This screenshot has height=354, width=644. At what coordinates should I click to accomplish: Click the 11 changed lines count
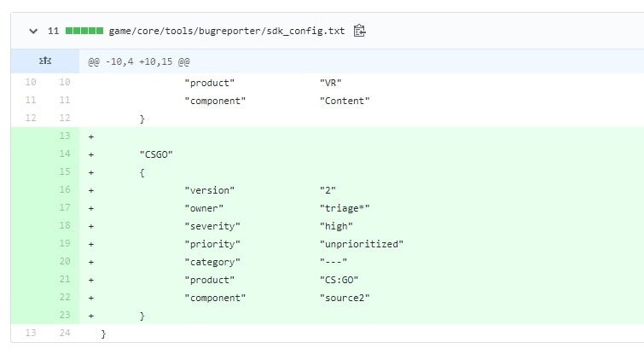[54, 31]
